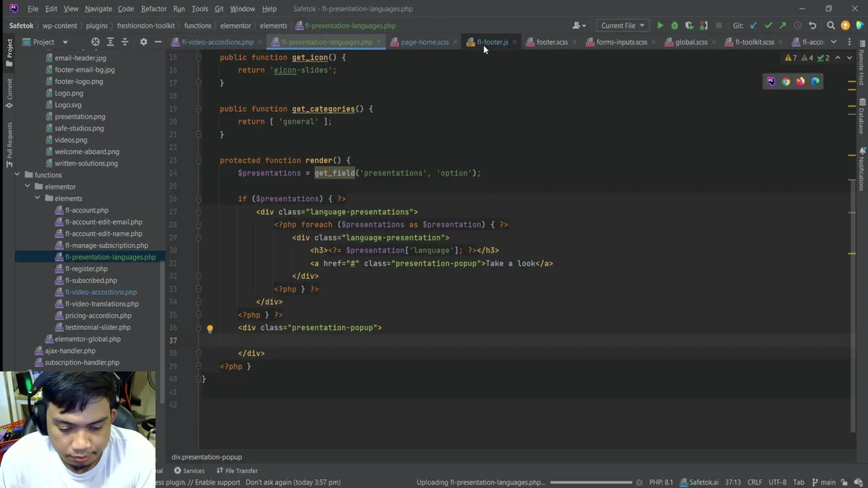868x488 pixels.
Task: Open Search Everywhere magnifier icon
Action: [831, 26]
